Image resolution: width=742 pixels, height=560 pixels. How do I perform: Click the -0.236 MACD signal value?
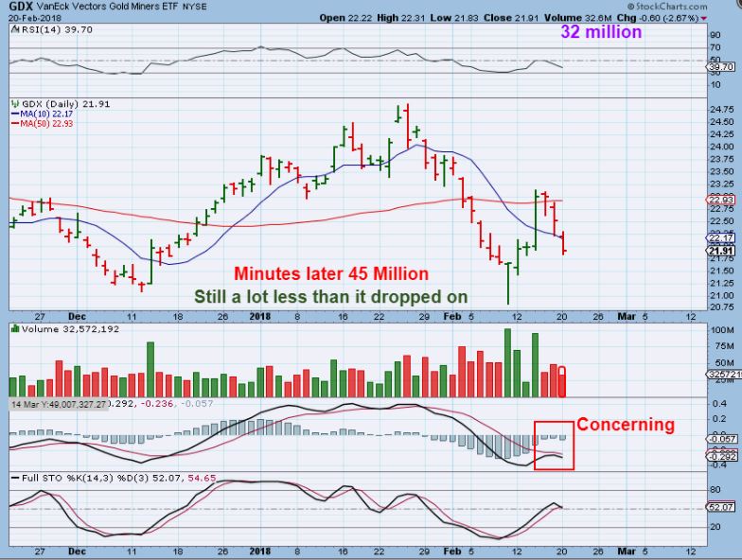(159, 403)
